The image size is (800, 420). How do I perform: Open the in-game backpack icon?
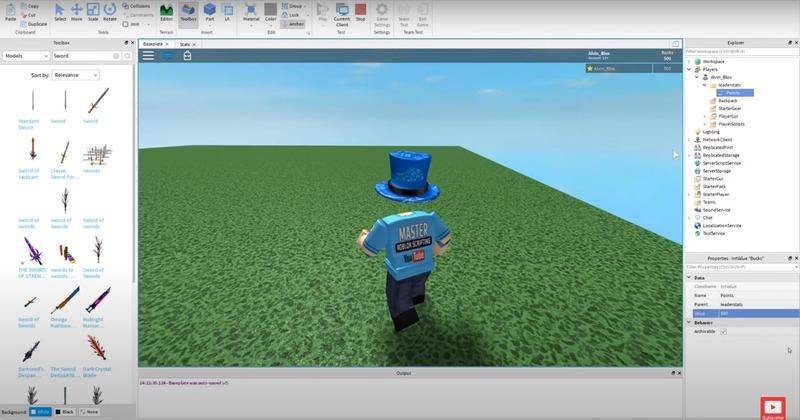[187, 56]
